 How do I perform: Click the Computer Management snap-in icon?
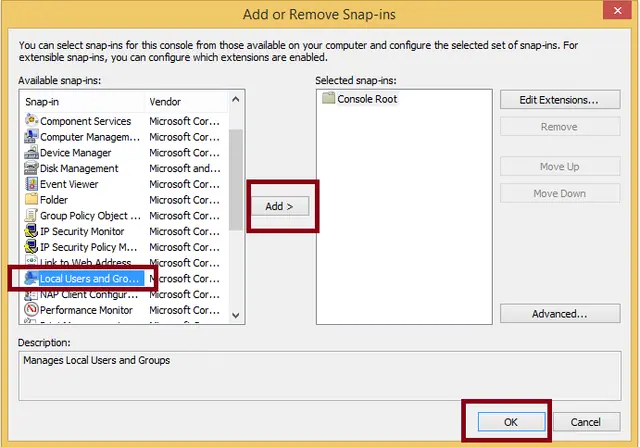(x=31, y=136)
